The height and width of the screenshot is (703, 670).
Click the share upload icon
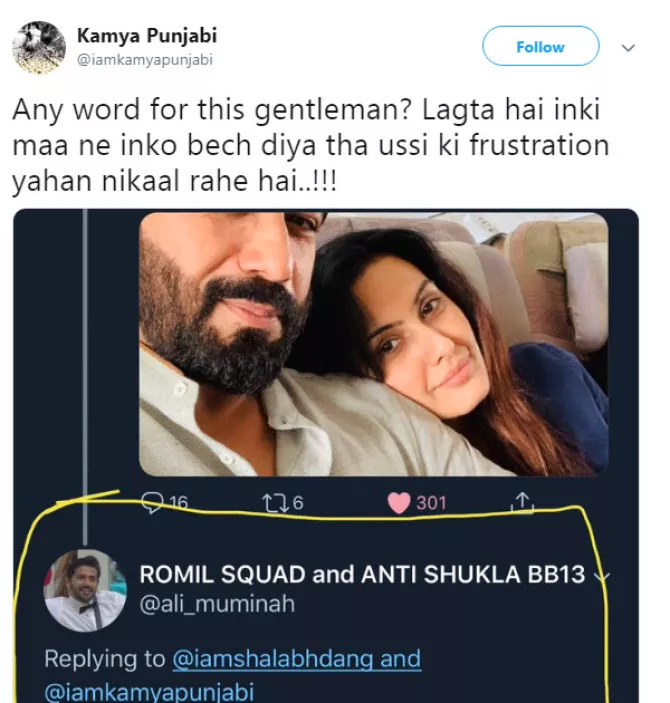(522, 502)
